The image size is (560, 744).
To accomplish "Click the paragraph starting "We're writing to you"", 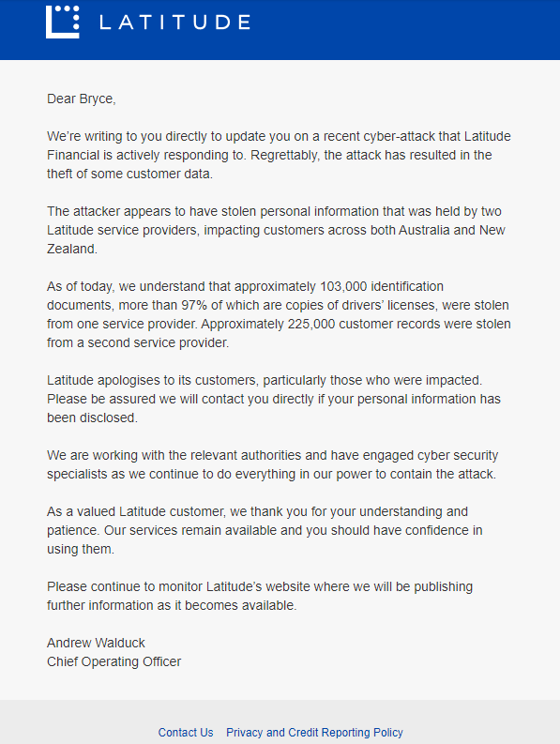I will (279, 155).
